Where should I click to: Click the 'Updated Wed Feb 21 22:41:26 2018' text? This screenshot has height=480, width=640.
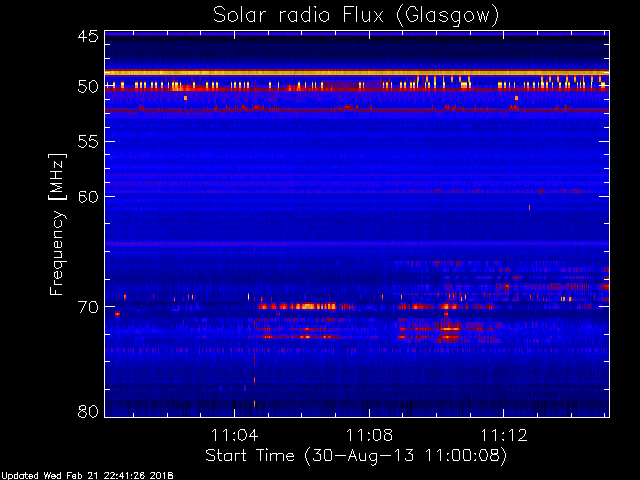87,476
